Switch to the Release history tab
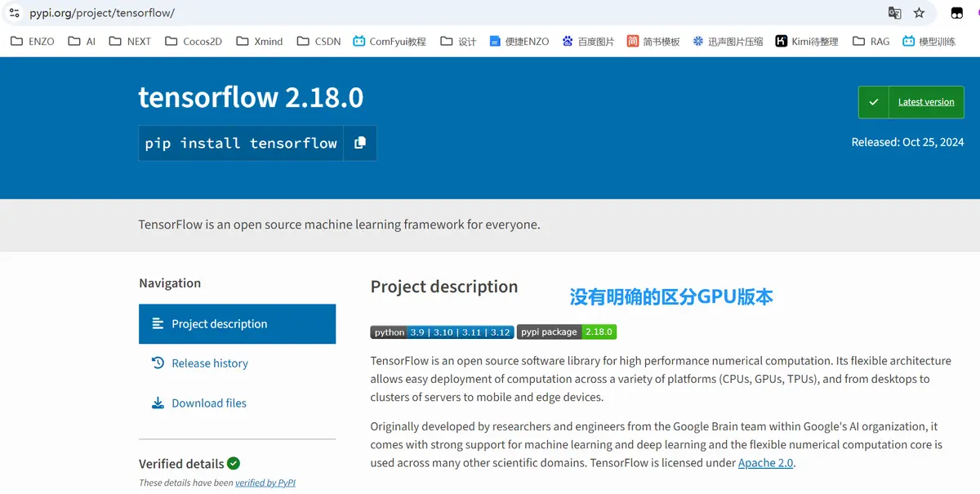The height and width of the screenshot is (494, 980). click(x=237, y=363)
